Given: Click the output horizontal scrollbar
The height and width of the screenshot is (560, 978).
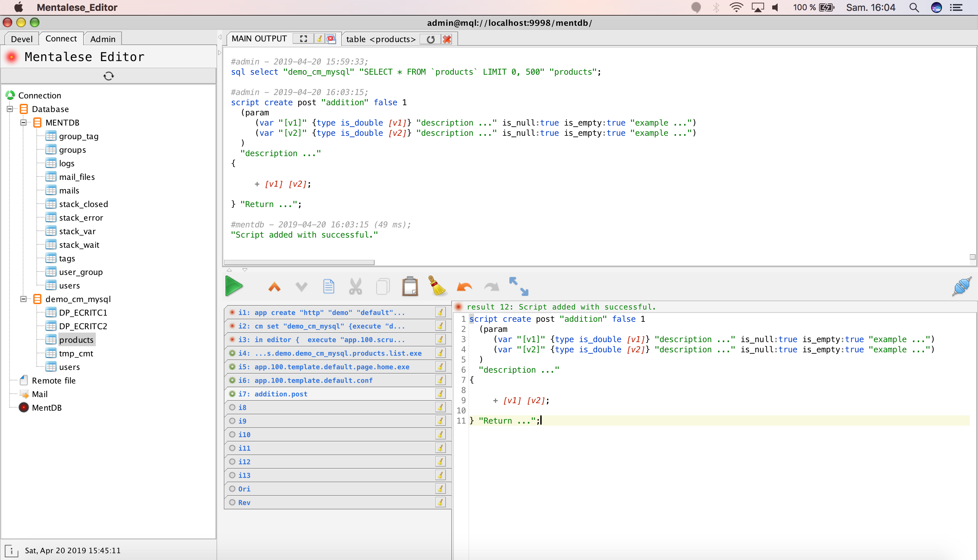Looking at the screenshot, I should click(299, 262).
